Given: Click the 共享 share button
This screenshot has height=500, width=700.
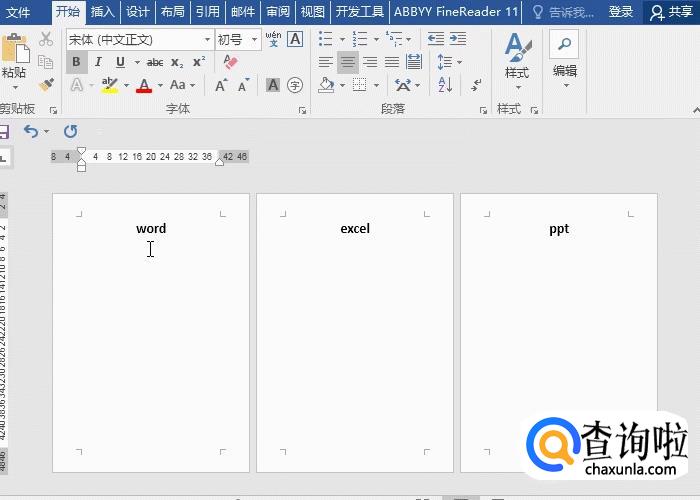Looking at the screenshot, I should tap(672, 12).
